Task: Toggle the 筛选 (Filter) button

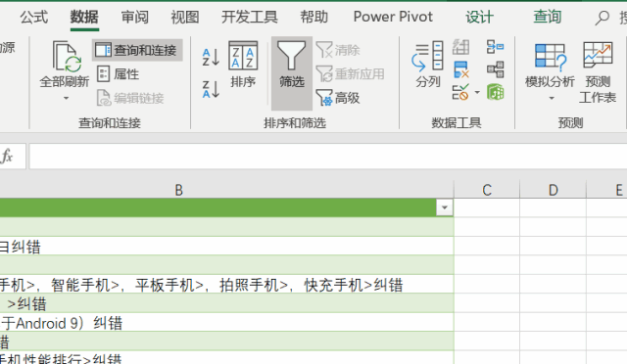Action: [292, 73]
